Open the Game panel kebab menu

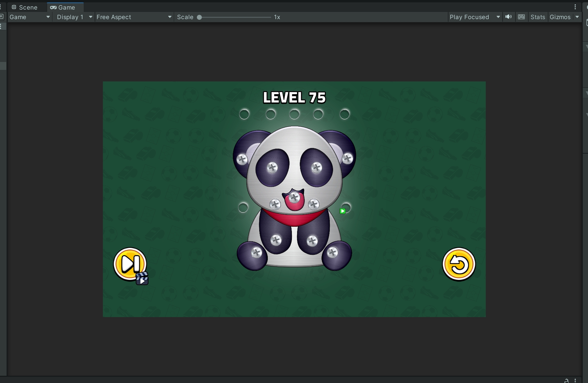(575, 7)
